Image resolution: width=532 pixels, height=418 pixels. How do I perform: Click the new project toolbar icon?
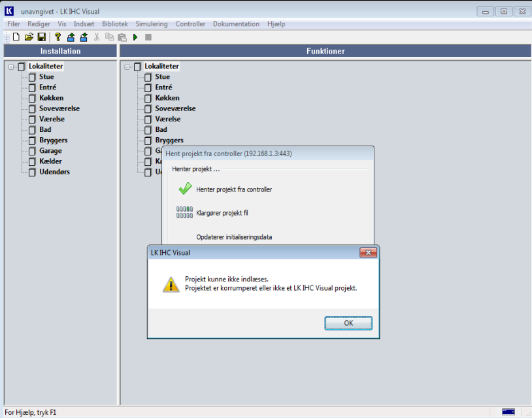[x=16, y=37]
